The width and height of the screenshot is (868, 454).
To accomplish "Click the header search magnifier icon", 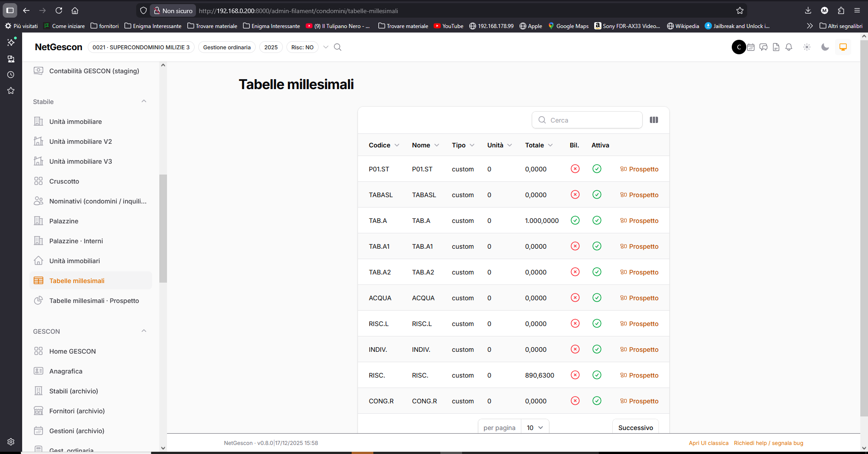I will 338,47.
